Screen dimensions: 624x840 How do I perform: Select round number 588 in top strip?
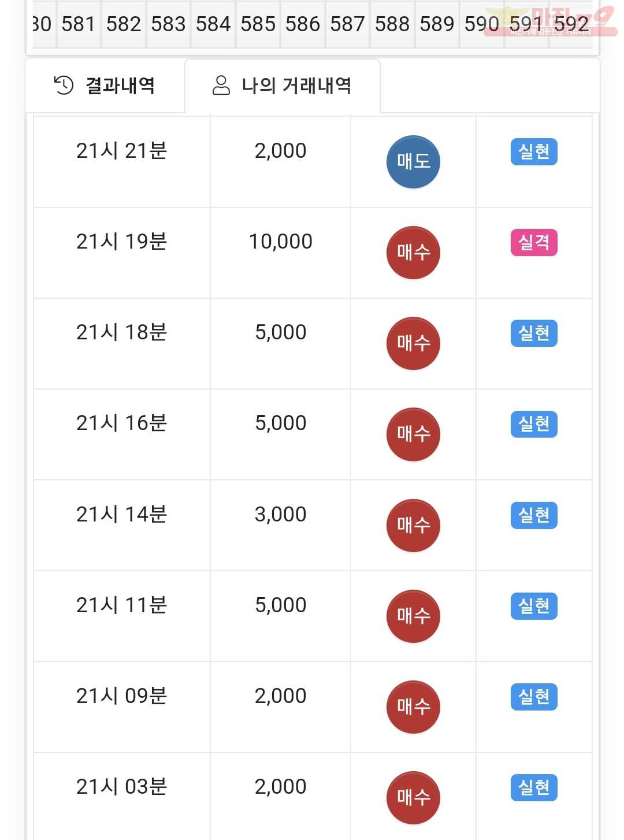point(392,24)
